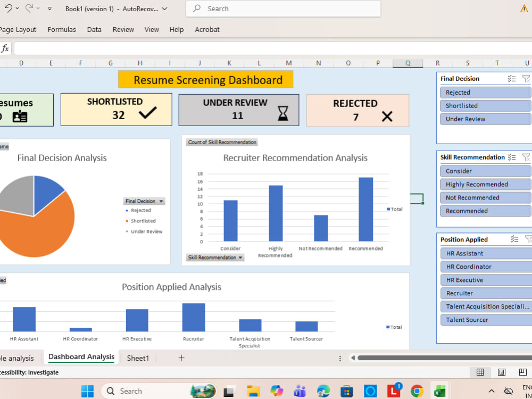Open the Data ribbon tab

tap(94, 29)
